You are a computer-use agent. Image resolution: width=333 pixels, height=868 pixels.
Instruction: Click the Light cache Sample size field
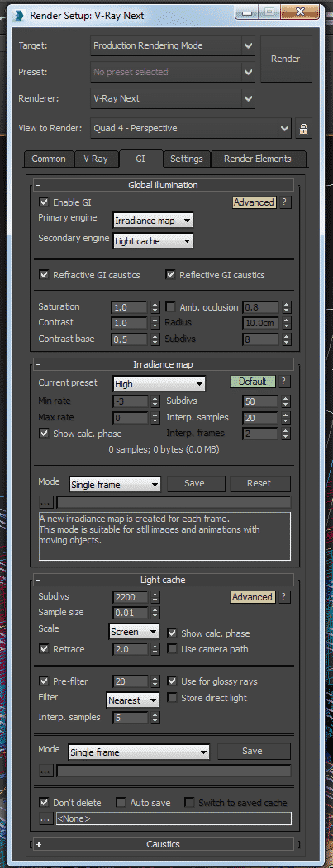pyautogui.click(x=131, y=614)
